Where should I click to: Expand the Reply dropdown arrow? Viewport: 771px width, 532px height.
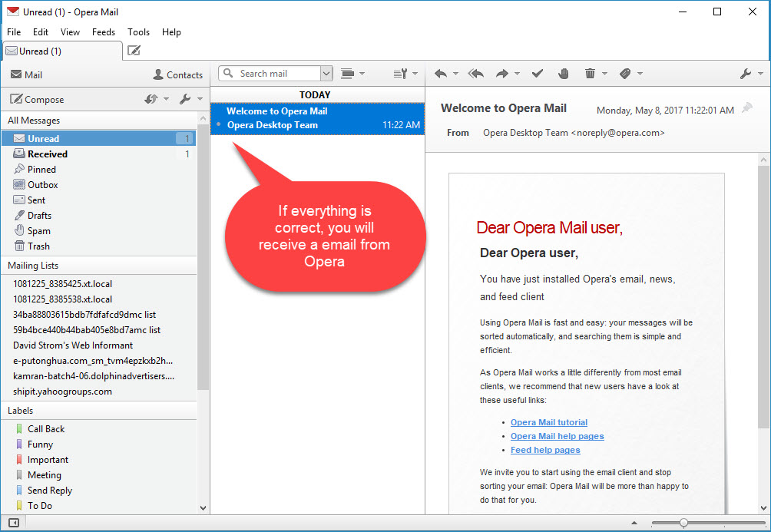pos(456,74)
